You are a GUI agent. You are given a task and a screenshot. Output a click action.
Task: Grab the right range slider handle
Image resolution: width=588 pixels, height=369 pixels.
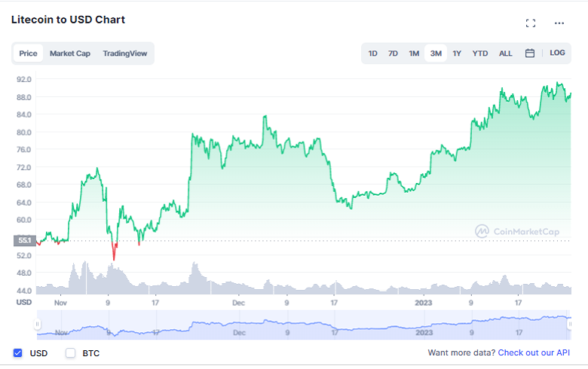(569, 324)
